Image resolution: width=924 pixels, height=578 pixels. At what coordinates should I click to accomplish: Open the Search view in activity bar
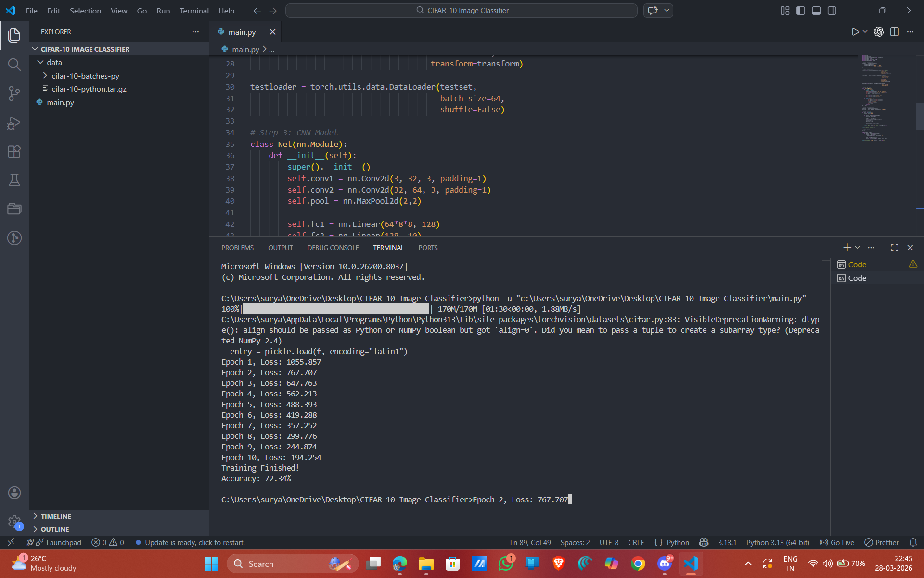pos(14,65)
